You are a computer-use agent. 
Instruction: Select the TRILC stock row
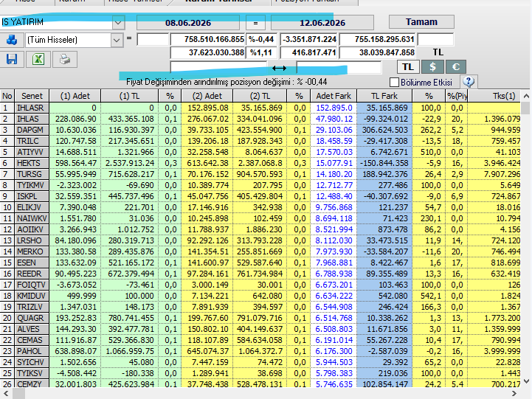[x=260, y=141]
